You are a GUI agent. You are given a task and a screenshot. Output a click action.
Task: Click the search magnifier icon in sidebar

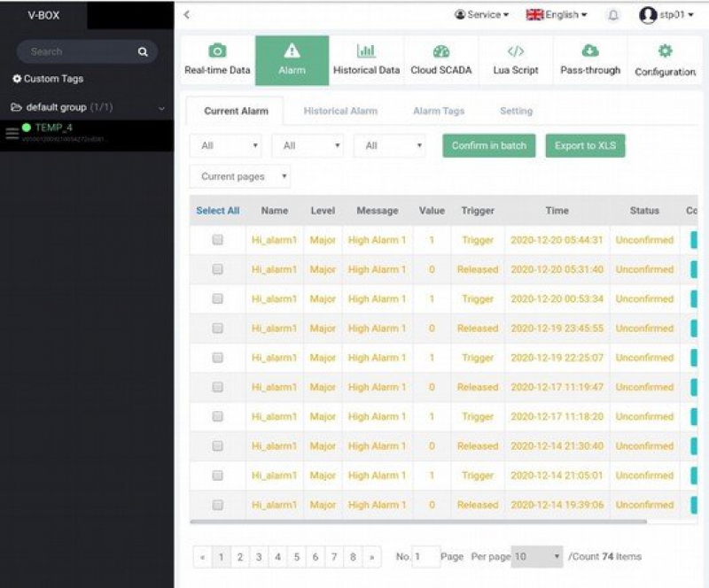pos(143,52)
